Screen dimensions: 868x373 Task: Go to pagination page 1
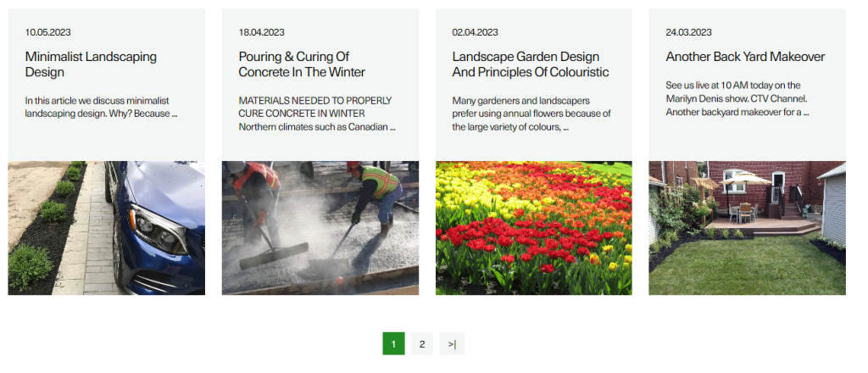[x=393, y=343]
